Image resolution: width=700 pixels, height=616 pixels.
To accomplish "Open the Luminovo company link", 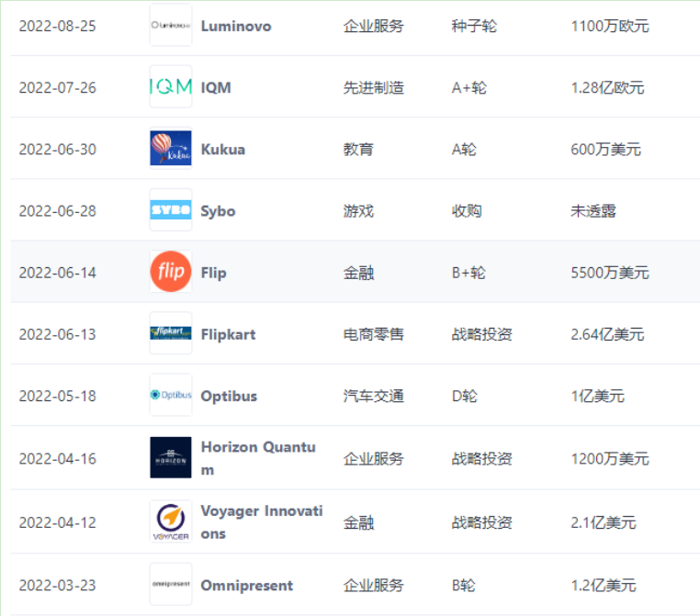I will coord(236,26).
